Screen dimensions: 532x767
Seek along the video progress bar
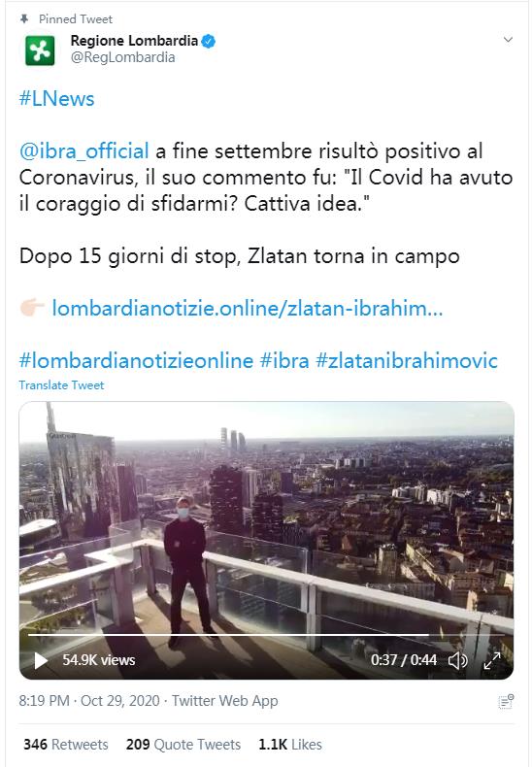pyautogui.click(x=267, y=634)
